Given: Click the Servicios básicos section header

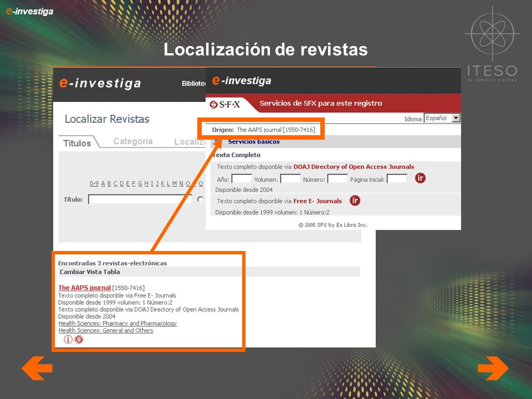Looking at the screenshot, I should pos(254,142).
